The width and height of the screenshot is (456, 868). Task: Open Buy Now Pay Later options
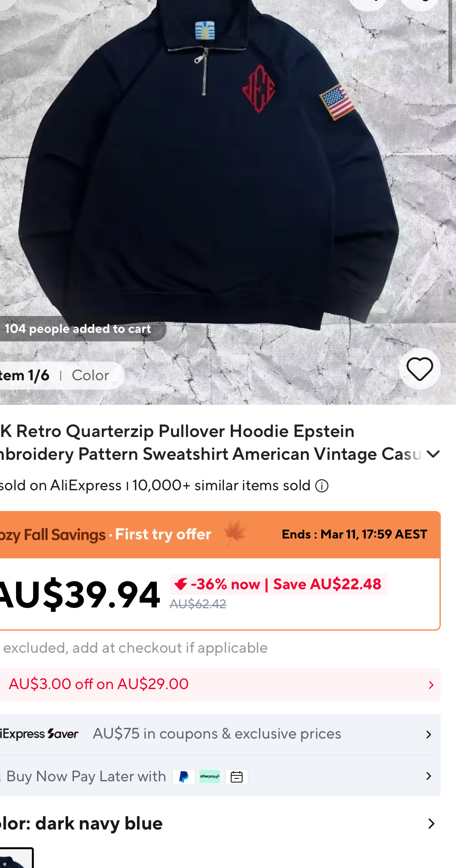pos(220,776)
